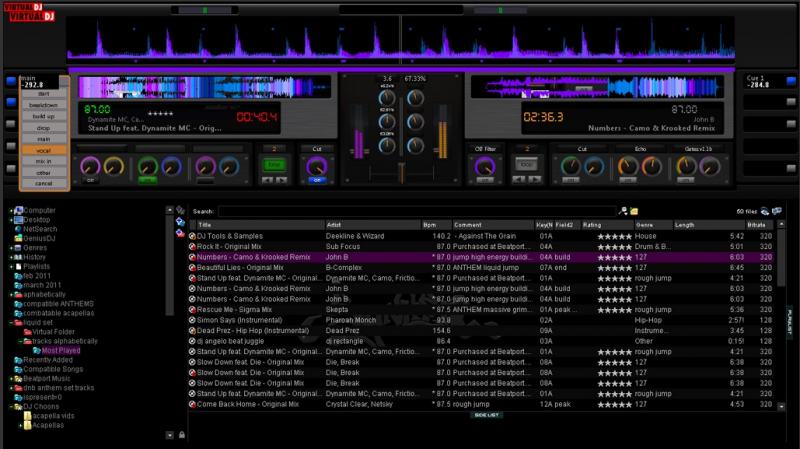The image size is (800, 449).
Task: Expand the Genres tree node
Action: 11,248
